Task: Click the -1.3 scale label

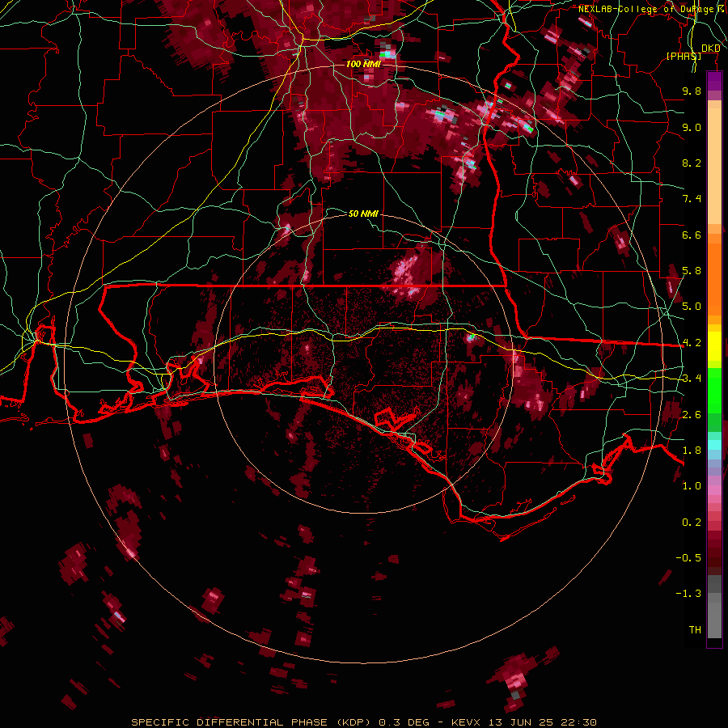Action: pyautogui.click(x=688, y=594)
